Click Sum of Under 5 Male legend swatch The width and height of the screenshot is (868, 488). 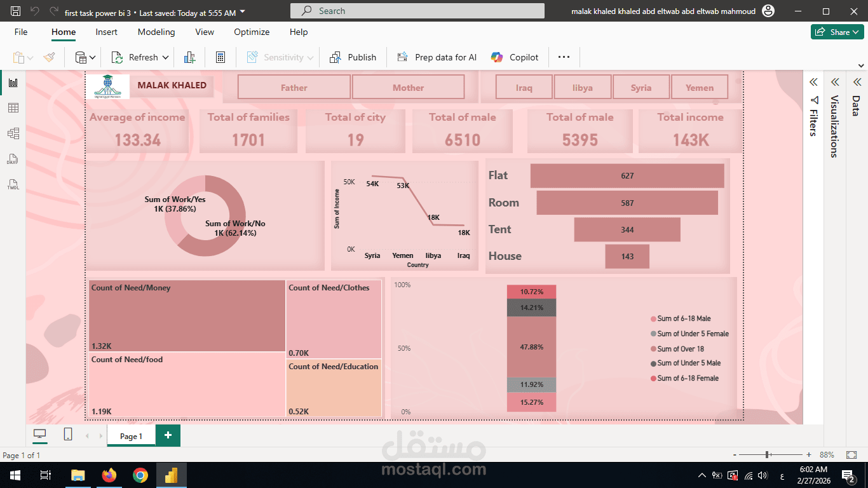pyautogui.click(x=653, y=363)
